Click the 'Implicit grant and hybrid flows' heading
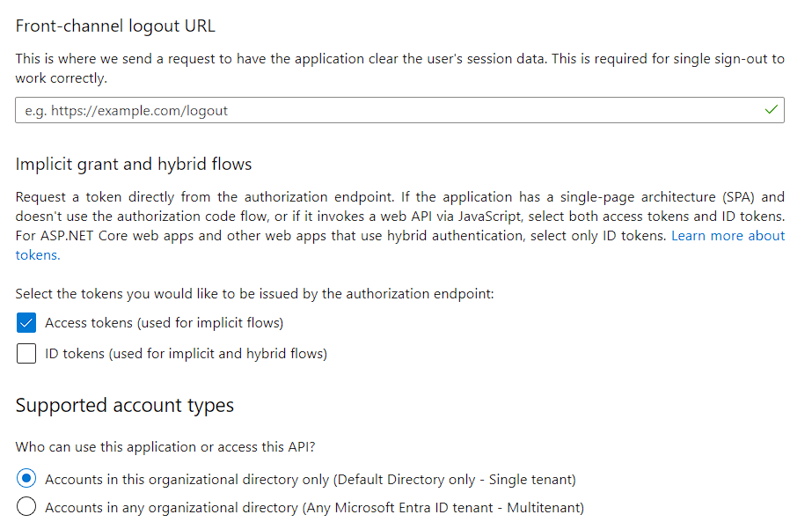 pyautogui.click(x=134, y=165)
